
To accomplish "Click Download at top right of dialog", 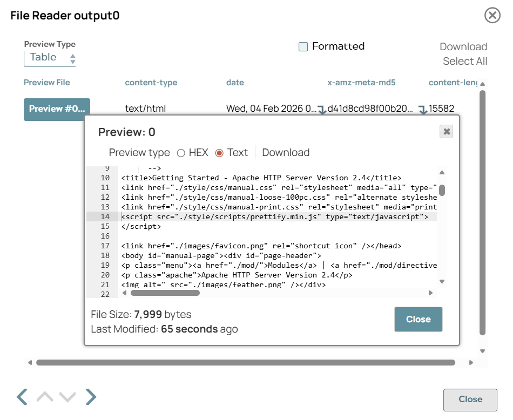I will click(463, 46).
